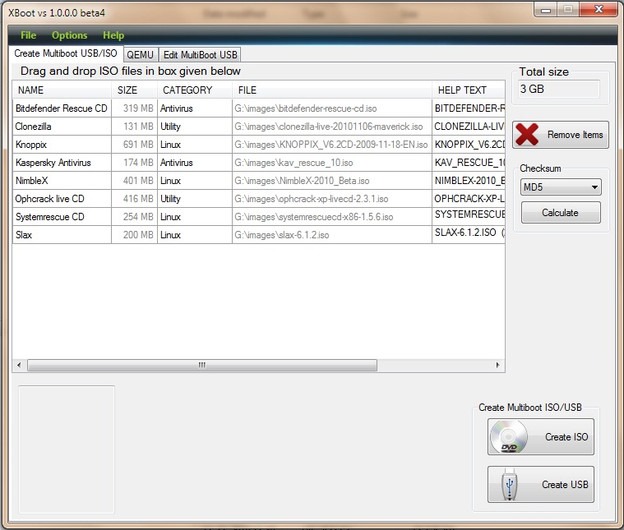
Task: Select the Create Multiboot USB/ISO tab
Action: (66, 53)
